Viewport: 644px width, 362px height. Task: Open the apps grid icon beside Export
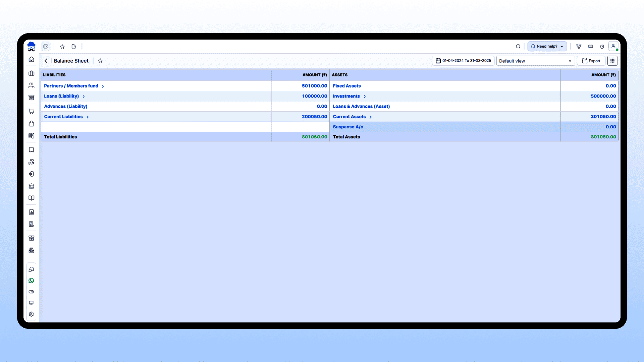[612, 61]
